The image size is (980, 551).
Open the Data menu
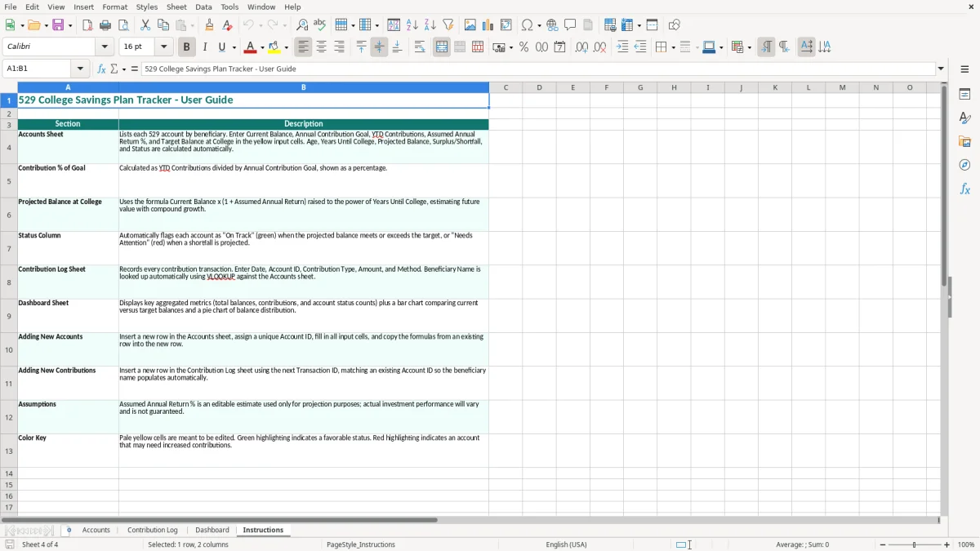203,7
